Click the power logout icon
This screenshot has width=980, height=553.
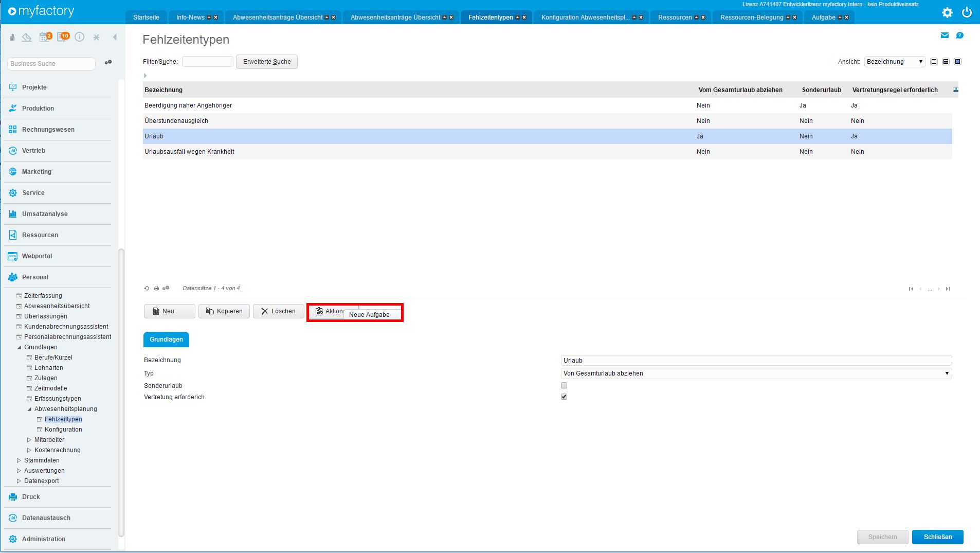(967, 12)
